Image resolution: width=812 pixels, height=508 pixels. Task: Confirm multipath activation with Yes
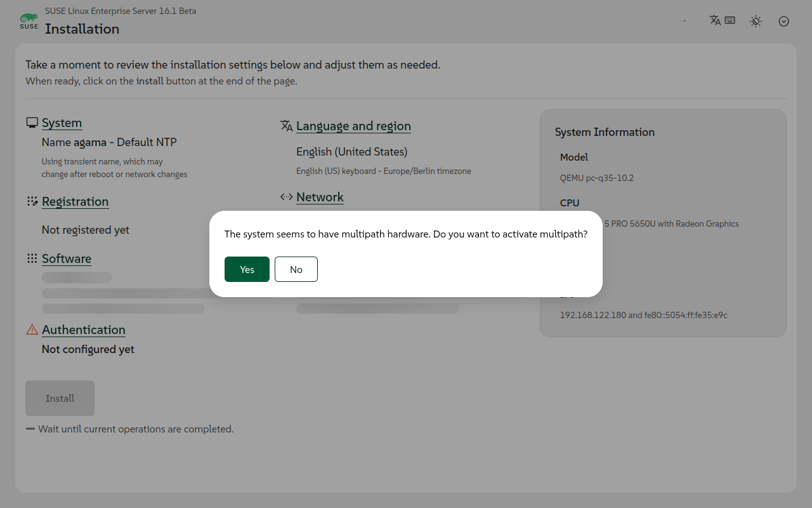pyautogui.click(x=247, y=269)
